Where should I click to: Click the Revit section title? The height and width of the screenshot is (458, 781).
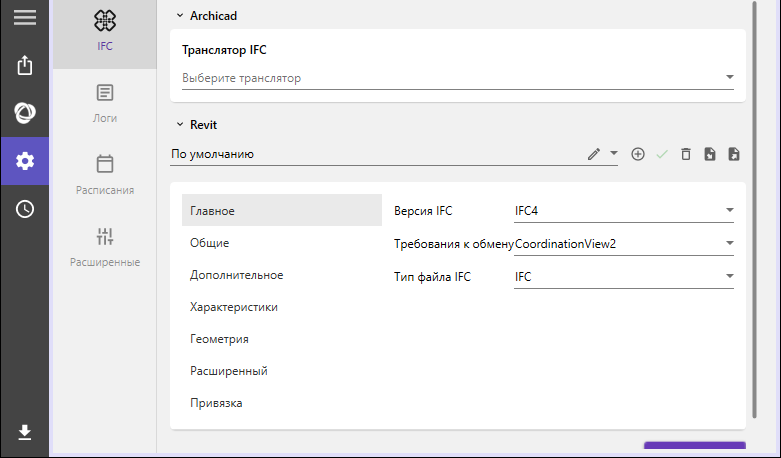(x=203, y=124)
